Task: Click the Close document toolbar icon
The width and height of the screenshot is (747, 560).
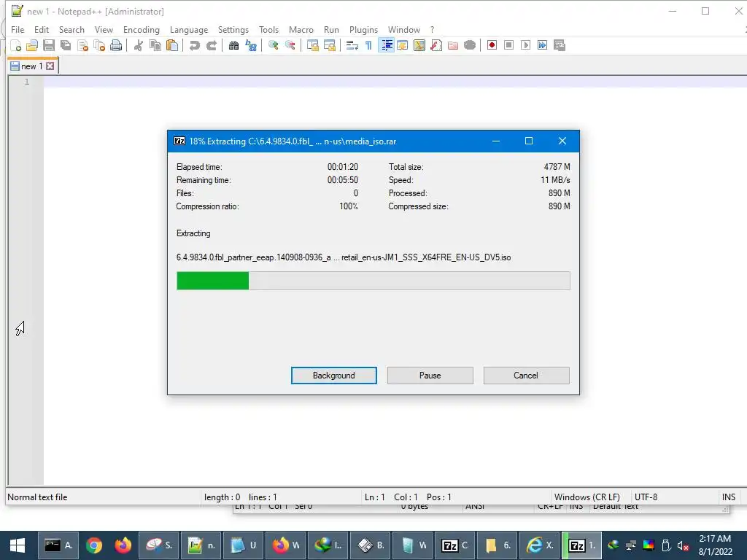Action: point(82,45)
